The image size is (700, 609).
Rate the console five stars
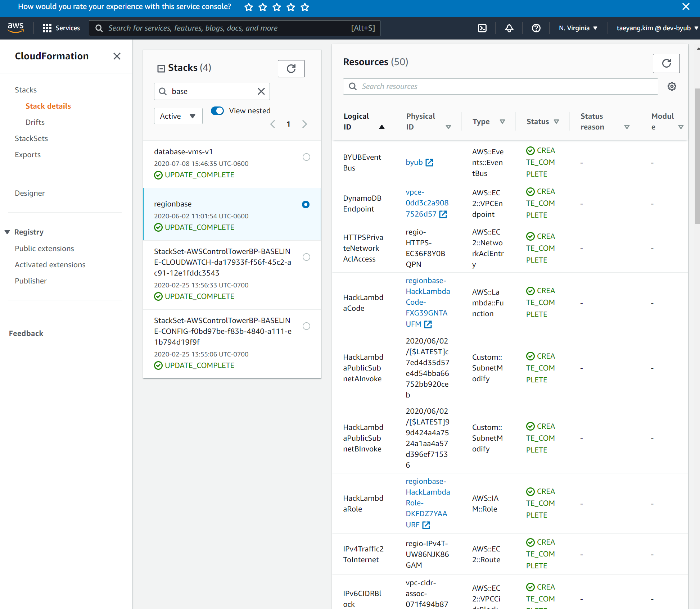tap(305, 7)
